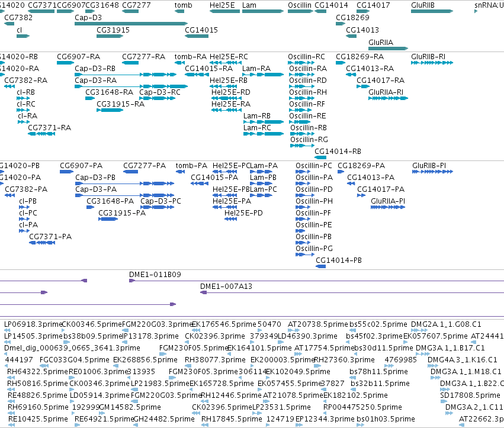Select the Oscillin gene label
The height and width of the screenshot is (428, 504).
(300, 5)
